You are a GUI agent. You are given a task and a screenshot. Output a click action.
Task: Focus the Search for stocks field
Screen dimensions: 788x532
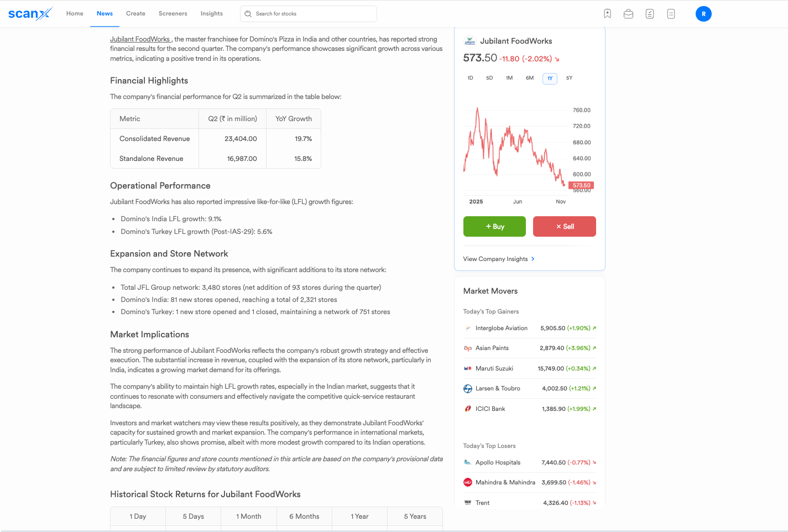tap(312, 14)
